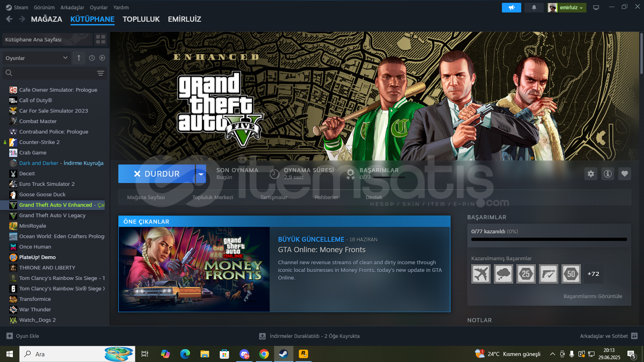
Task: Click the pistol achievement icon
Action: click(x=549, y=274)
